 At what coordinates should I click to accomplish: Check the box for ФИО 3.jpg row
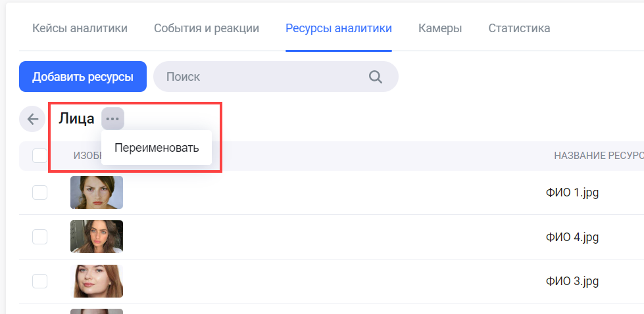coord(39,280)
